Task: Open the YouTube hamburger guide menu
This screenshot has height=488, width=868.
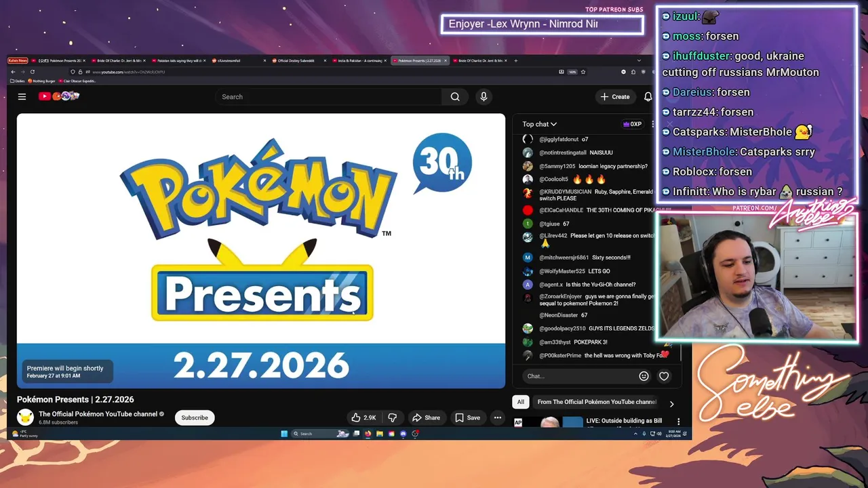Action: pos(22,97)
